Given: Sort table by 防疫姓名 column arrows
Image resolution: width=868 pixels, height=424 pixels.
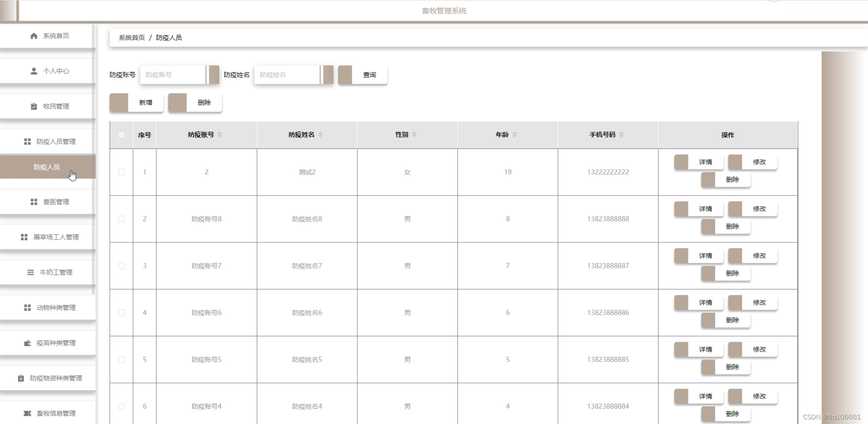Looking at the screenshot, I should pyautogui.click(x=320, y=134).
